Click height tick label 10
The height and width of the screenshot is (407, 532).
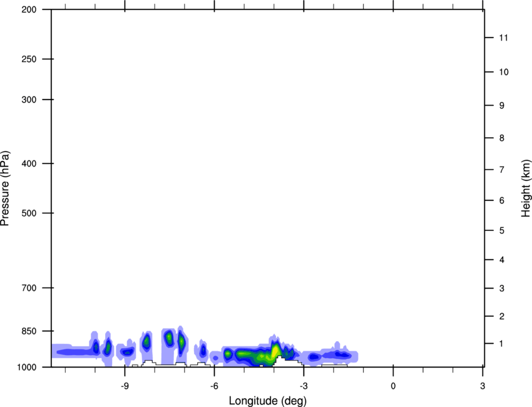point(504,72)
